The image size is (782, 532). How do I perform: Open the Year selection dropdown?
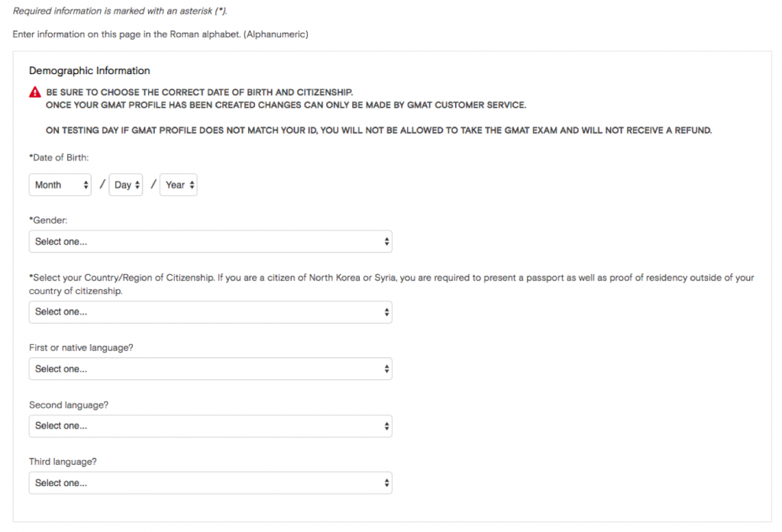click(178, 185)
